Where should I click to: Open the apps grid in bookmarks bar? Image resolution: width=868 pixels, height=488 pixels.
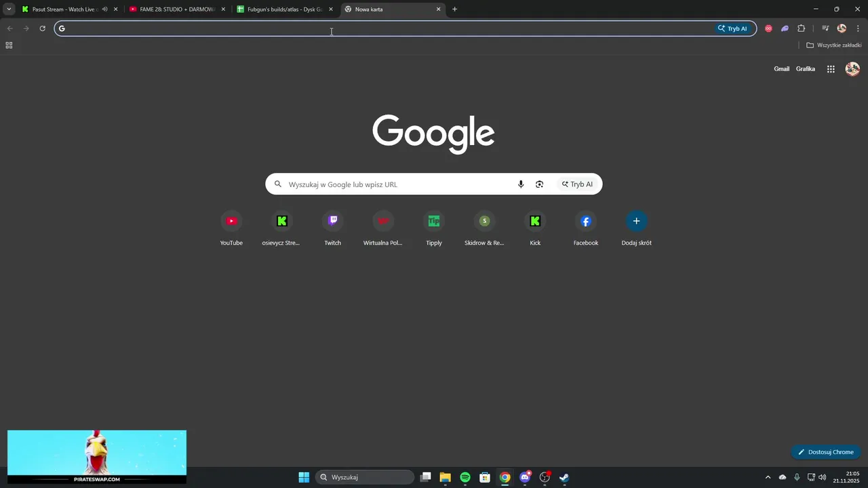click(x=9, y=45)
